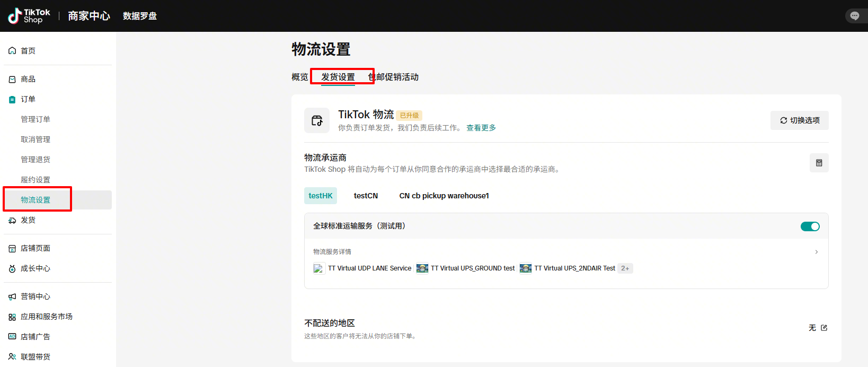Screen dimensions: 868x367
Task: Open the chat support icon
Action: pyautogui.click(x=854, y=16)
